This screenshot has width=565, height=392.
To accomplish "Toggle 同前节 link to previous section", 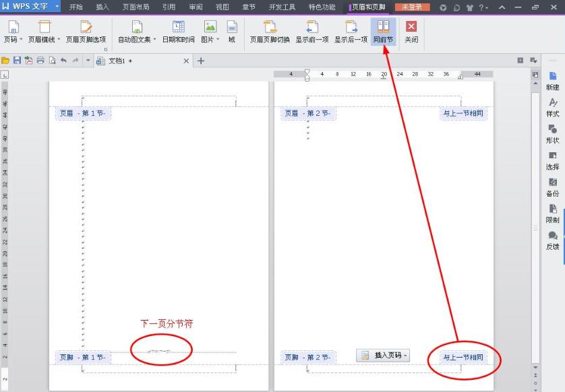I will (x=382, y=28).
